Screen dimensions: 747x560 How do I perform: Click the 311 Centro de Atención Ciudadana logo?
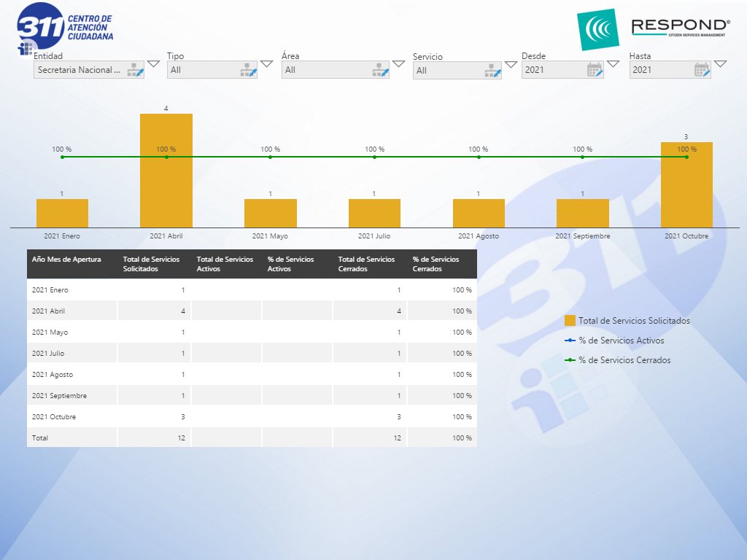[x=65, y=28]
